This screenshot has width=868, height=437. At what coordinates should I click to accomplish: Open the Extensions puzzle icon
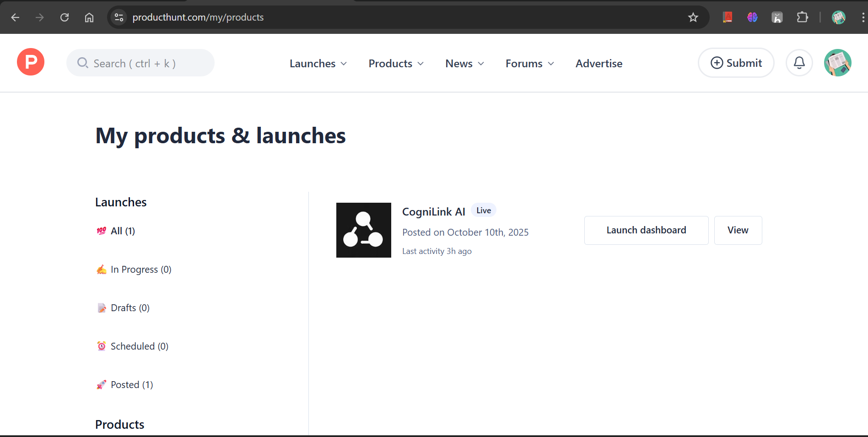802,17
